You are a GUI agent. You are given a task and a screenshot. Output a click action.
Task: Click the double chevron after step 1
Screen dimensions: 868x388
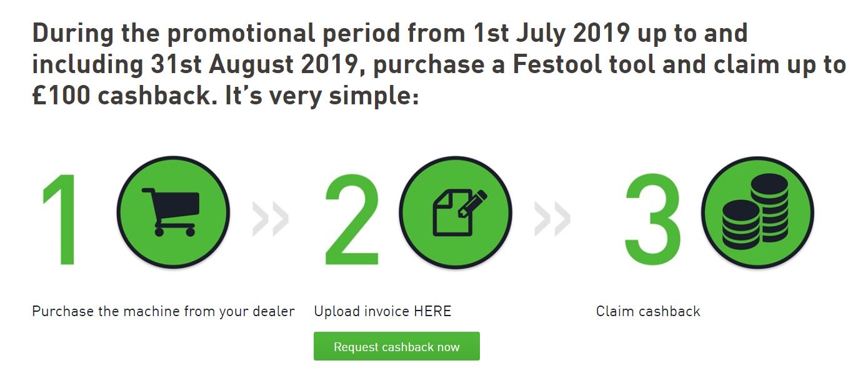point(271,219)
